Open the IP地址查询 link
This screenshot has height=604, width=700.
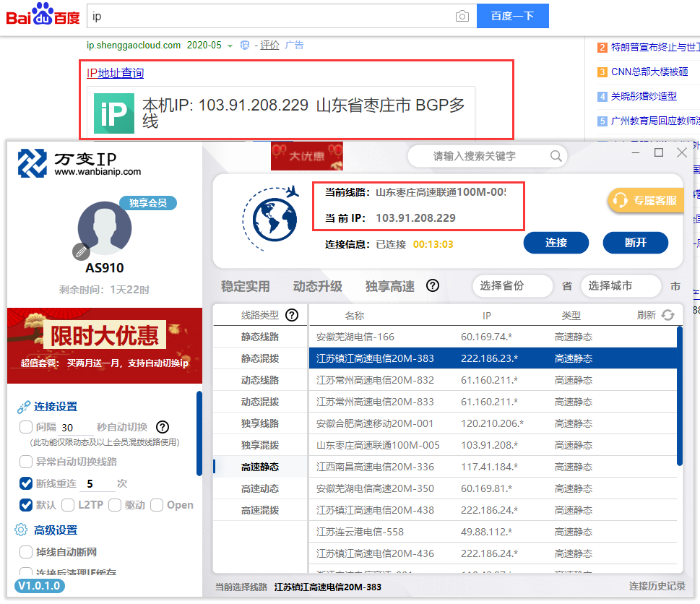pos(115,73)
